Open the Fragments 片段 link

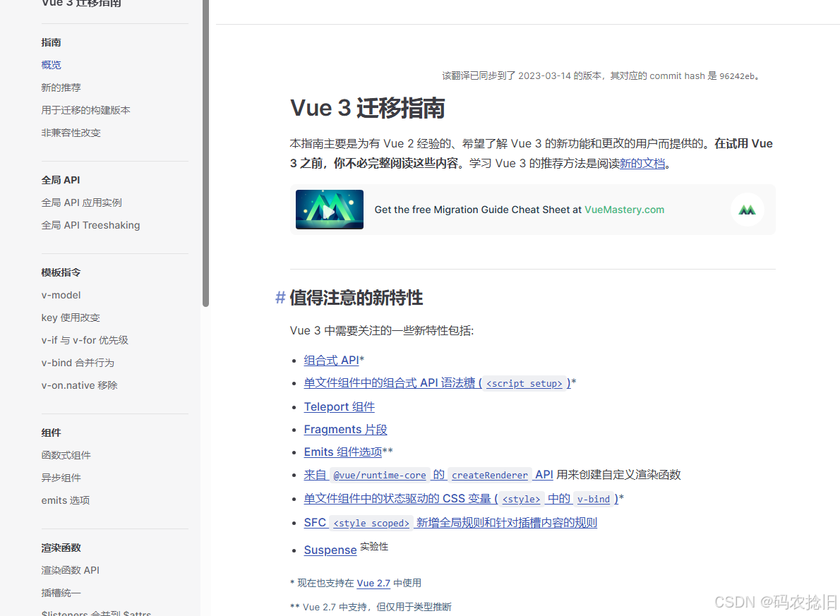pos(345,430)
